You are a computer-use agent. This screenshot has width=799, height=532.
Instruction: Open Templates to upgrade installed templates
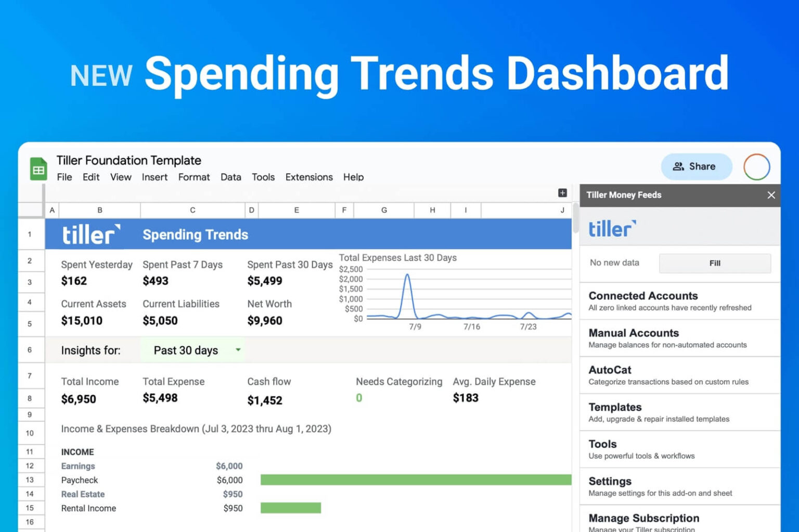coord(615,407)
